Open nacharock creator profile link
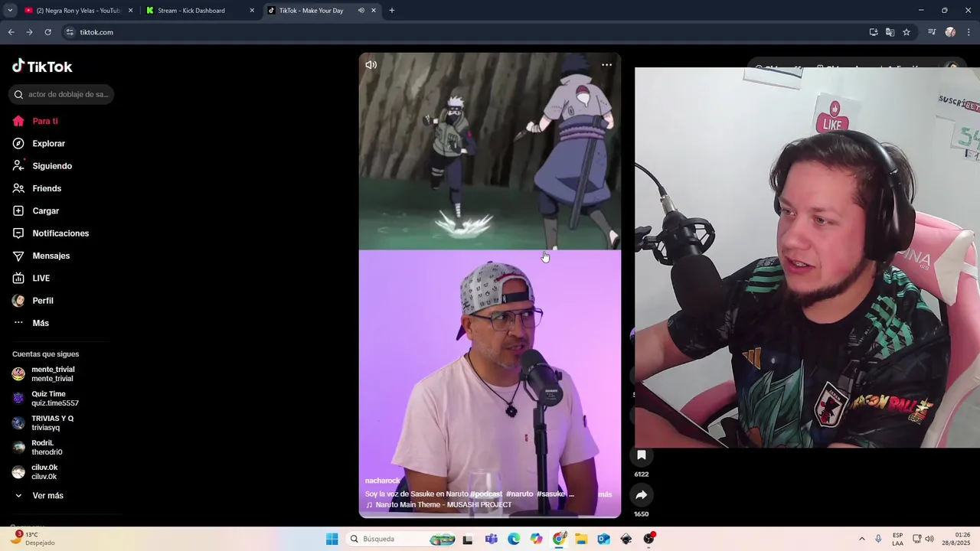Screen dimensions: 980x551 [x=383, y=481]
